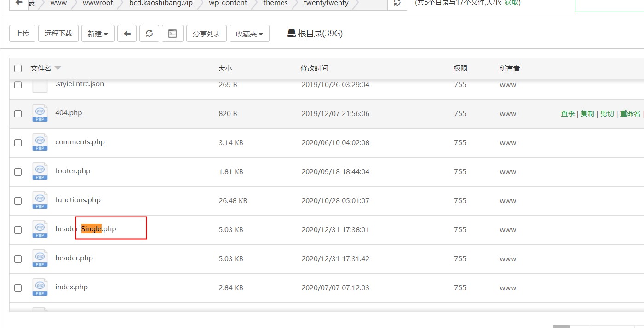Click the refresh icon in toolbar
The width and height of the screenshot is (644, 328).
(x=149, y=34)
